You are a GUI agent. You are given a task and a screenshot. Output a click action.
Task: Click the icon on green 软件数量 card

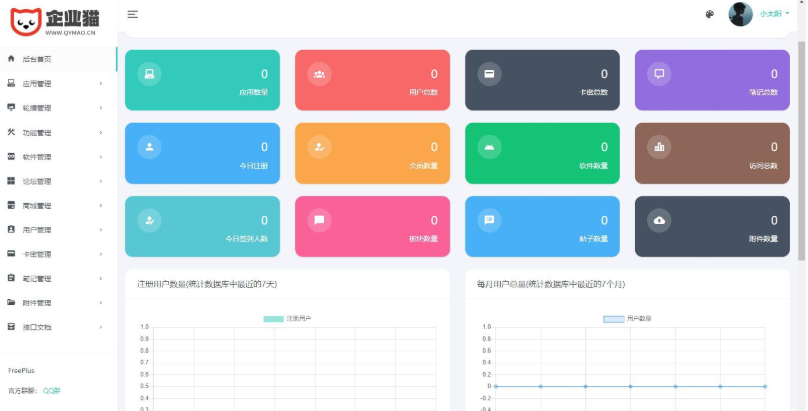[x=489, y=146]
